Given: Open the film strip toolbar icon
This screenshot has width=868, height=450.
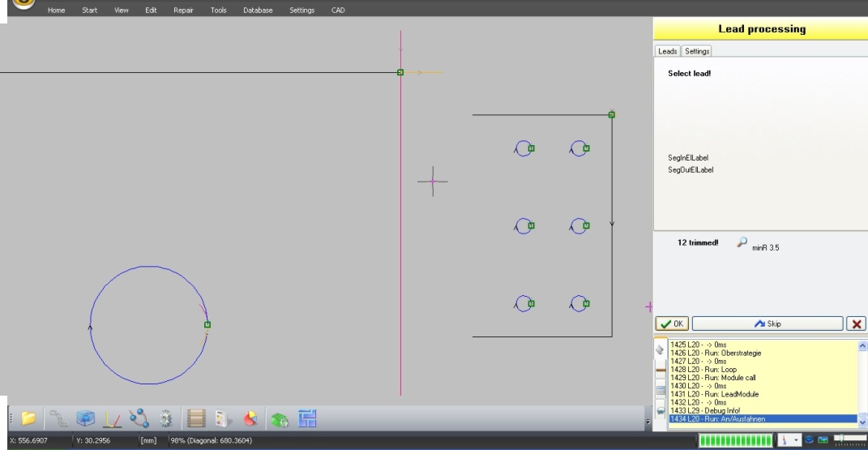Looking at the screenshot, I should click(196, 418).
